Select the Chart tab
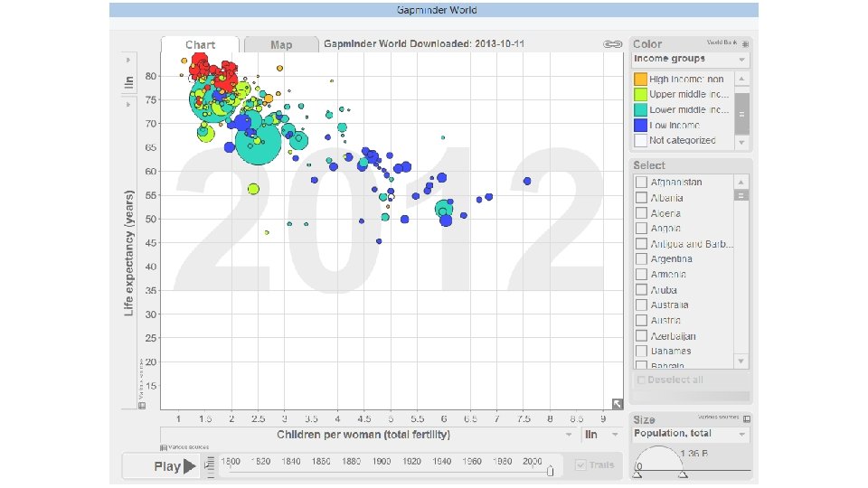The image size is (868, 488). coord(200,45)
